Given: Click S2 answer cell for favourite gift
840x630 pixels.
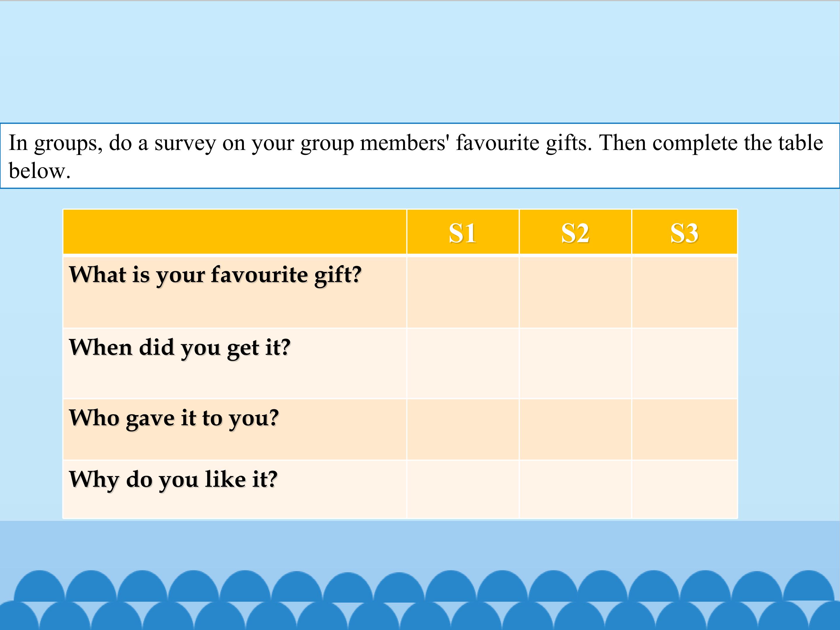Looking at the screenshot, I should (x=575, y=292).
